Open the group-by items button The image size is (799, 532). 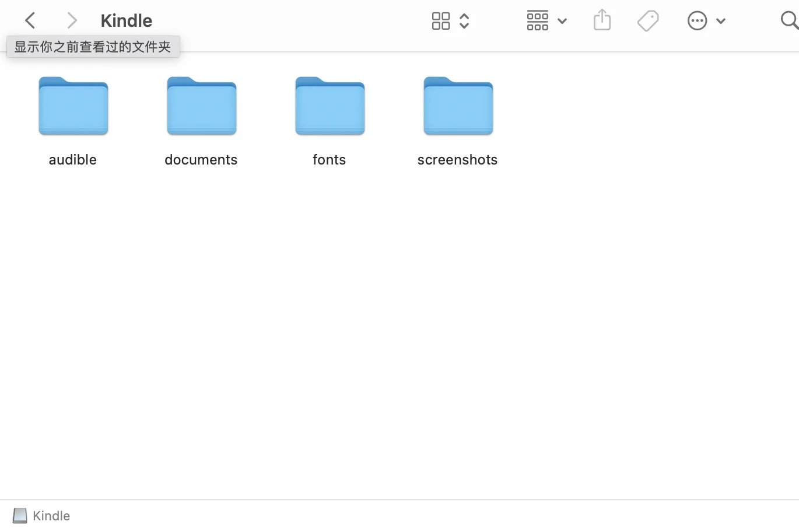pyautogui.click(x=538, y=20)
